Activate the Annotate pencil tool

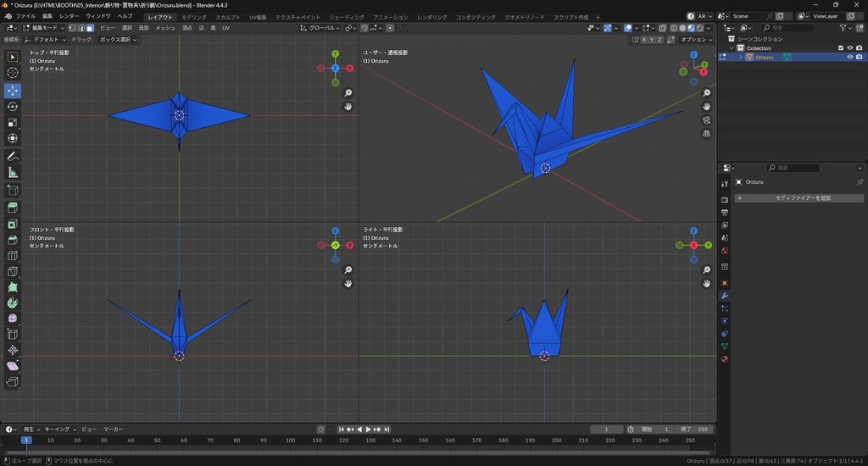[x=12, y=157]
